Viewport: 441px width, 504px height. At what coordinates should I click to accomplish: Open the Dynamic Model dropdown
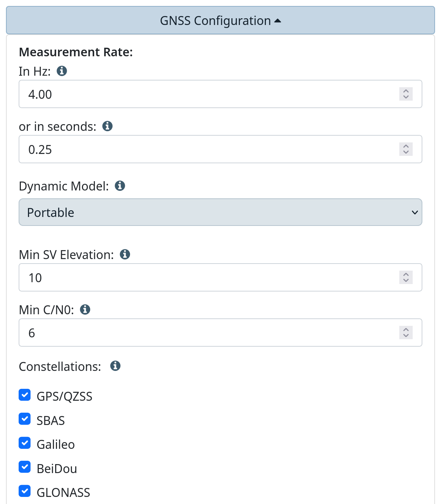[x=220, y=212]
